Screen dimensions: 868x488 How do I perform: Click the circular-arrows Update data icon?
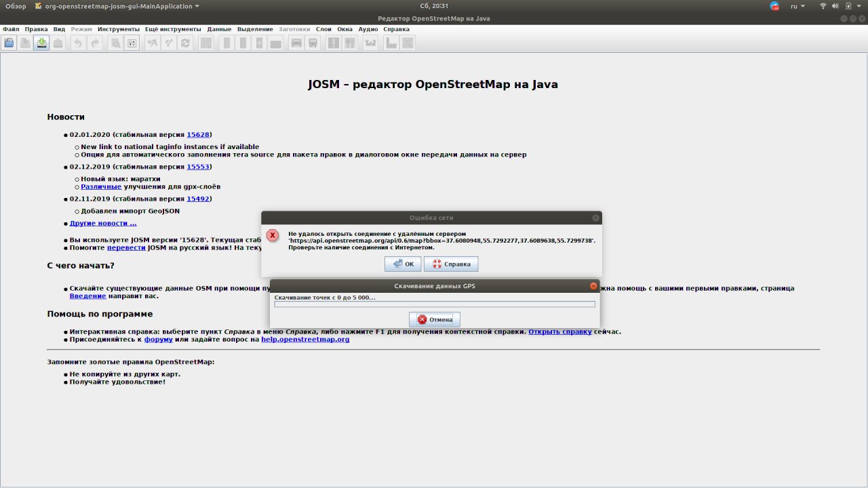click(185, 43)
